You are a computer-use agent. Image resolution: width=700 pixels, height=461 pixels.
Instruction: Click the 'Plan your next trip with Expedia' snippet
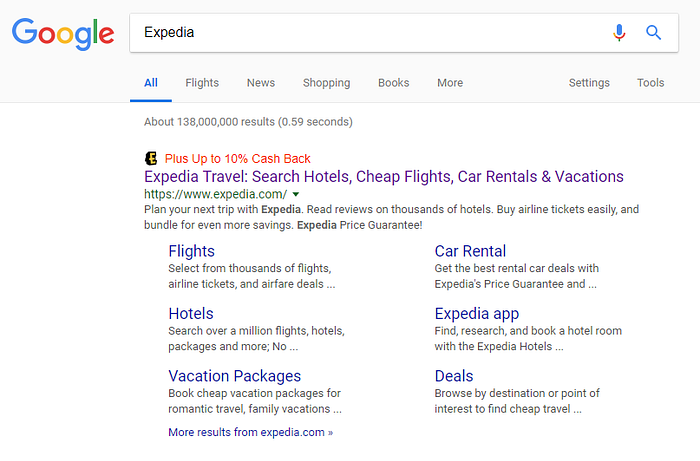[x=392, y=217]
